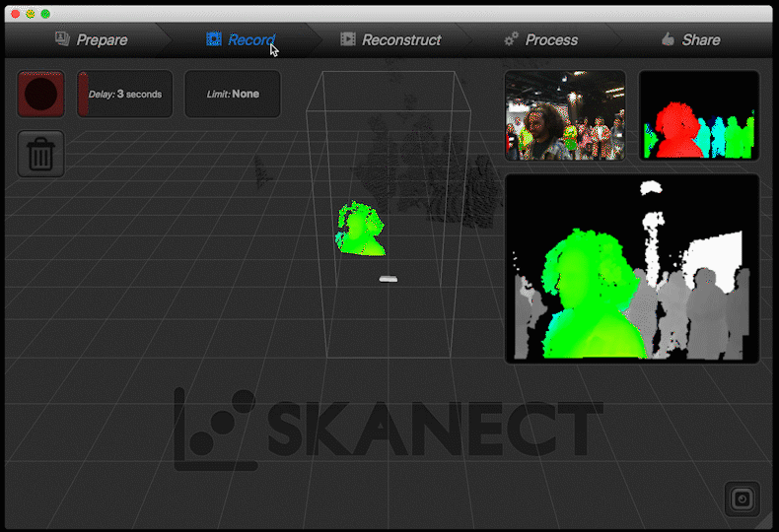The height and width of the screenshot is (532, 779).
Task: Click the large depth preview panel
Action: (x=632, y=269)
